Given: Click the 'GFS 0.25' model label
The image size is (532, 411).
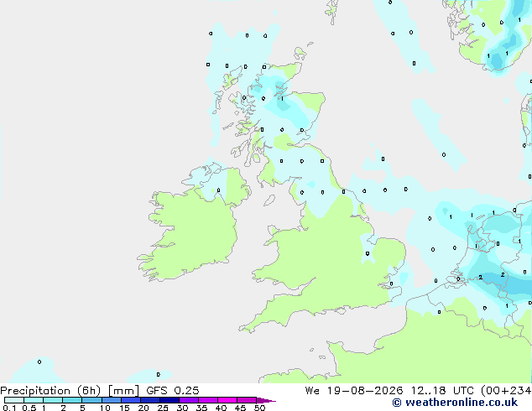Looking at the screenshot, I should (x=173, y=391).
